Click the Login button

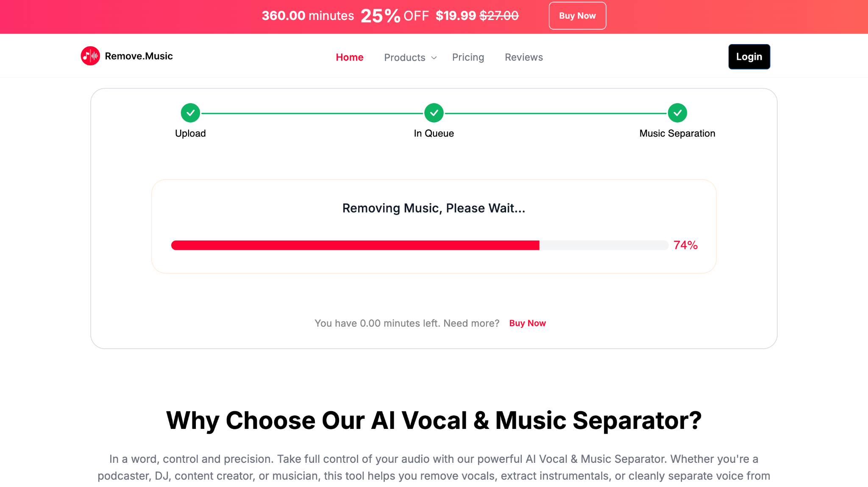pos(749,56)
